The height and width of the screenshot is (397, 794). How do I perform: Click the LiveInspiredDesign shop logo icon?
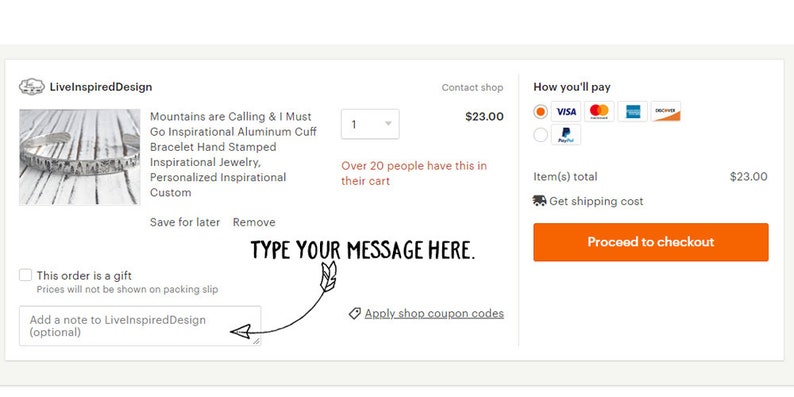(32, 87)
